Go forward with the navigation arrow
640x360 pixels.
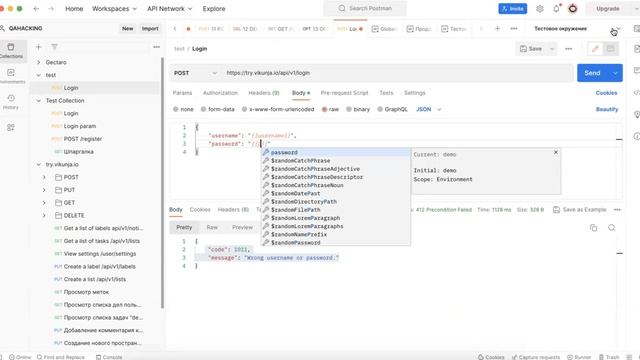(51, 9)
